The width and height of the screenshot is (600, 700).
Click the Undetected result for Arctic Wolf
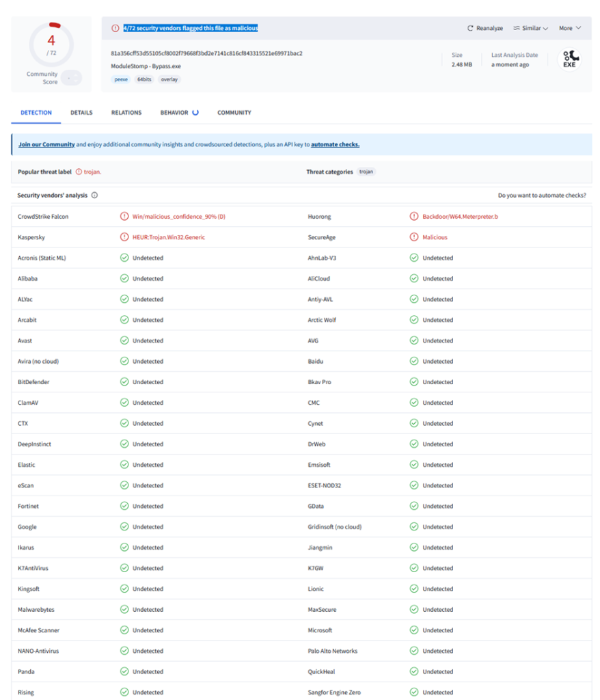coord(438,320)
